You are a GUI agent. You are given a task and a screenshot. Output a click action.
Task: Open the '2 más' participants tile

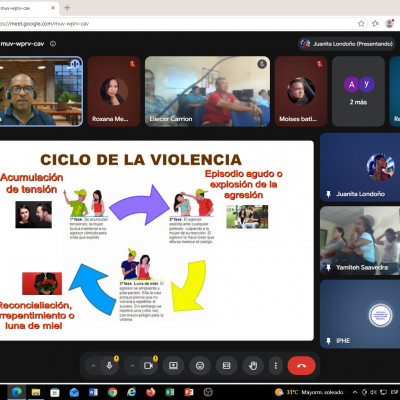coord(358,91)
